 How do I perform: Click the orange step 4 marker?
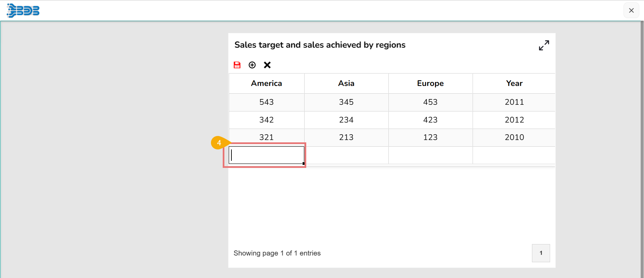(x=219, y=143)
